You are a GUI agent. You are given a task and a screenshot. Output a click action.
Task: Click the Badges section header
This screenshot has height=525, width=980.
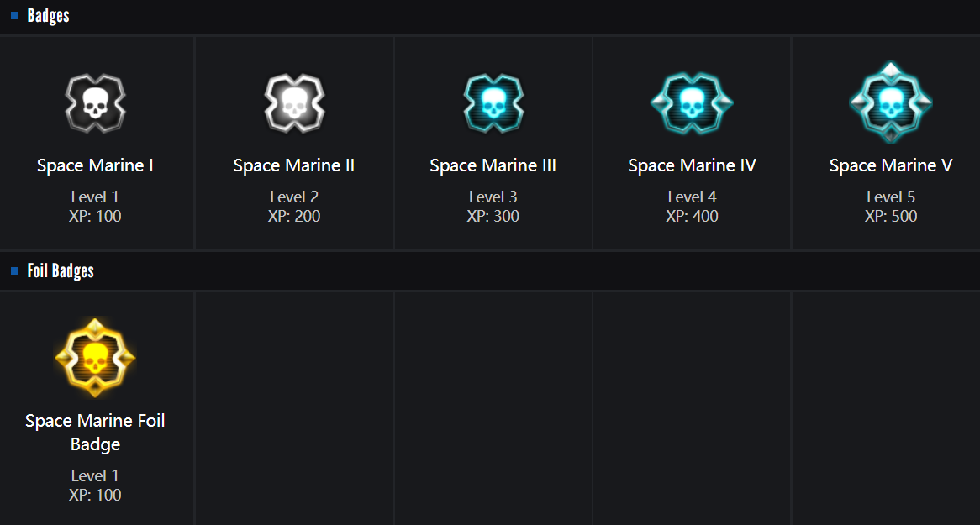(x=48, y=16)
